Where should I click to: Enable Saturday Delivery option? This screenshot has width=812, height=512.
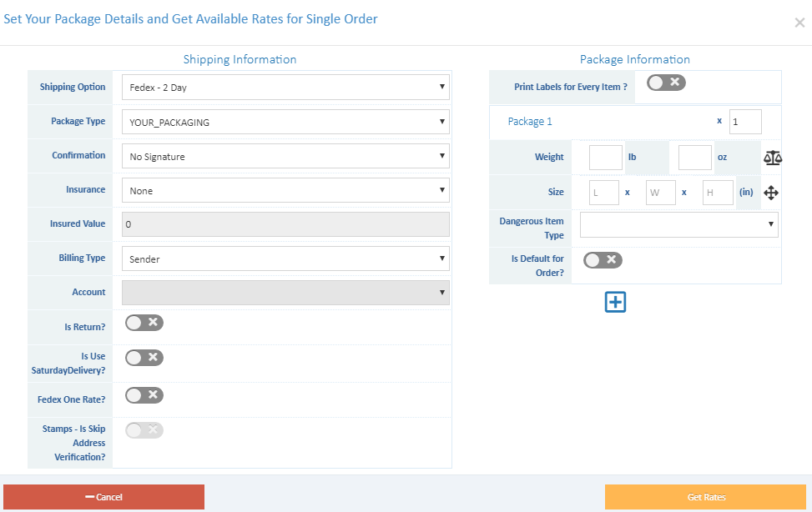[144, 357]
